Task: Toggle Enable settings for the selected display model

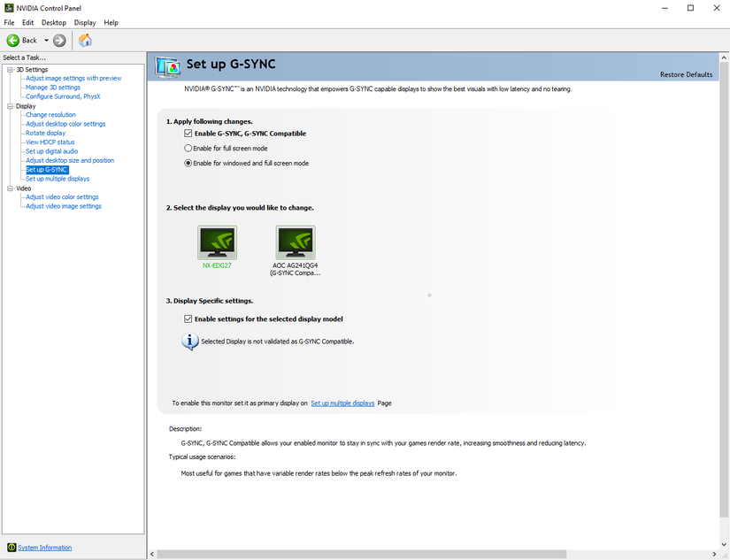Action: tap(188, 318)
